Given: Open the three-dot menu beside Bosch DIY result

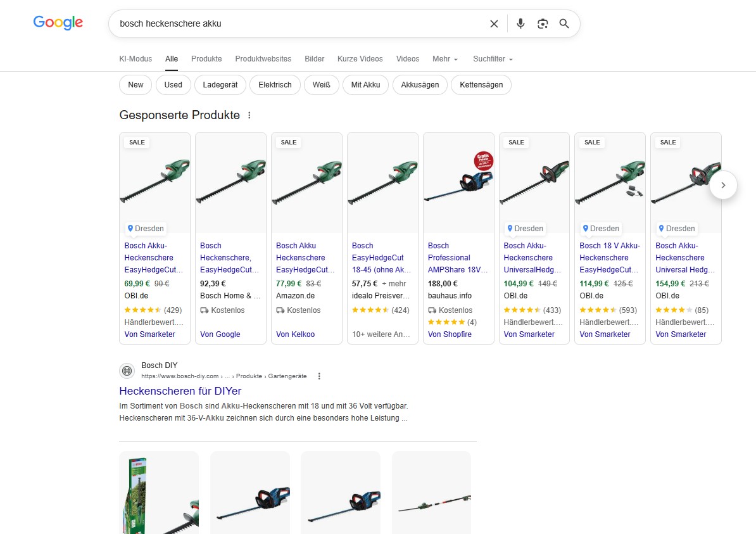Looking at the screenshot, I should (319, 376).
